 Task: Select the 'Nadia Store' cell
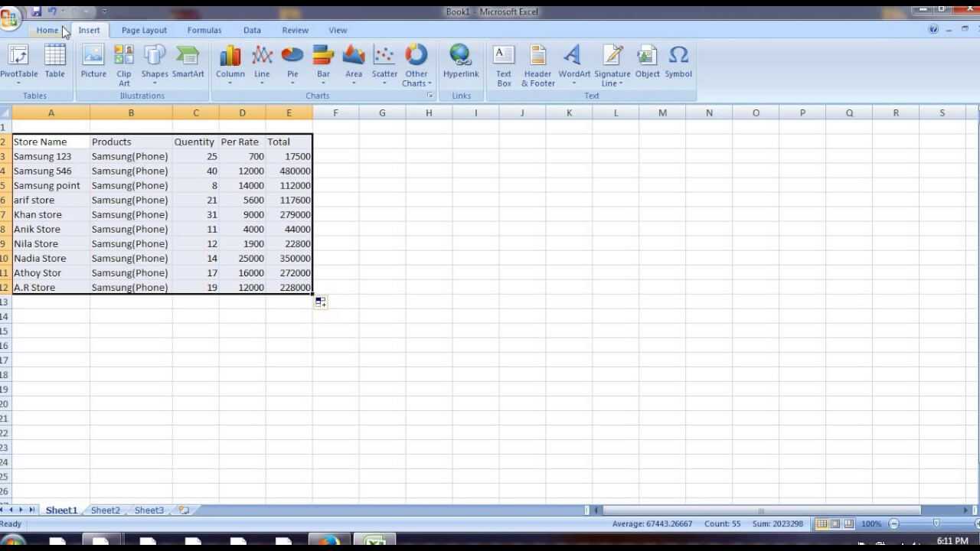[51, 258]
